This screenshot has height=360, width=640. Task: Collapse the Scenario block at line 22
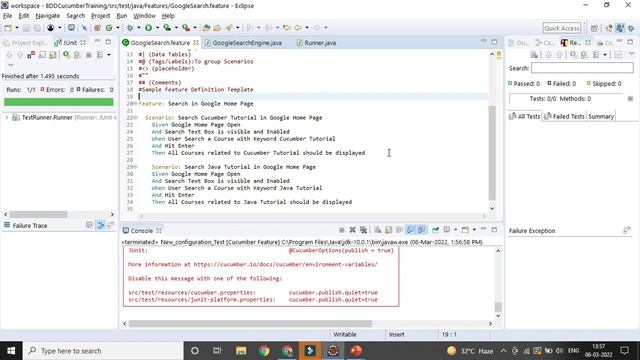tap(136, 118)
